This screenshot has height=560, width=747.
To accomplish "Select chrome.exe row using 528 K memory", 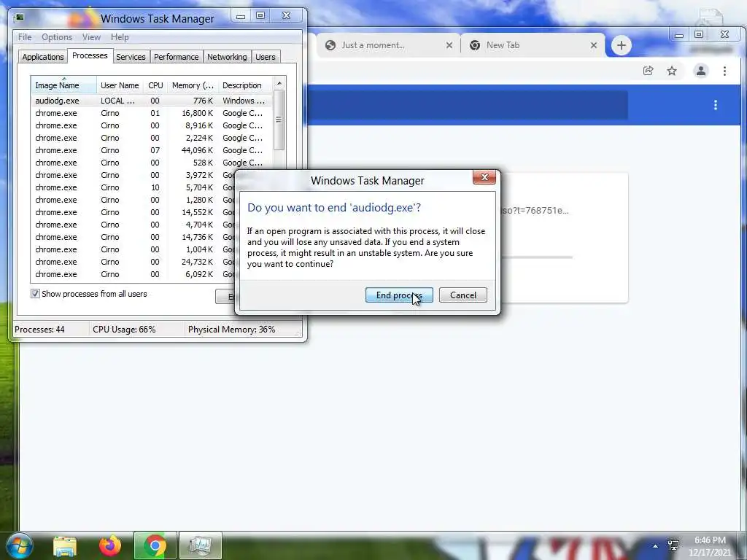I will coord(152,163).
